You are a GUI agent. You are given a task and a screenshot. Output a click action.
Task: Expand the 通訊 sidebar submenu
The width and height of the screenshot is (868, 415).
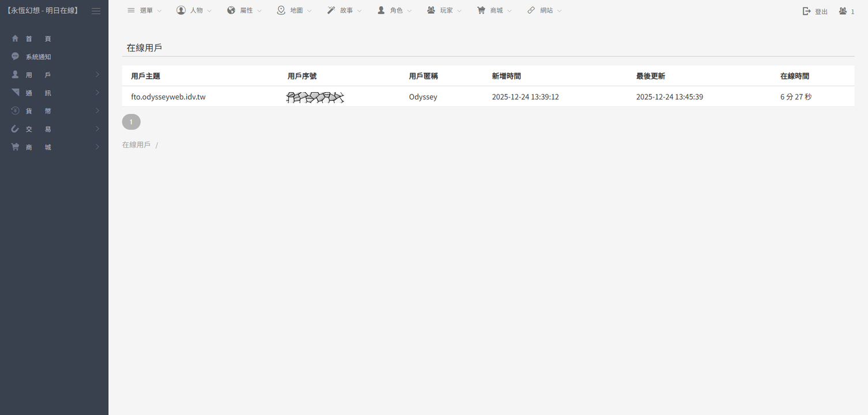point(54,93)
